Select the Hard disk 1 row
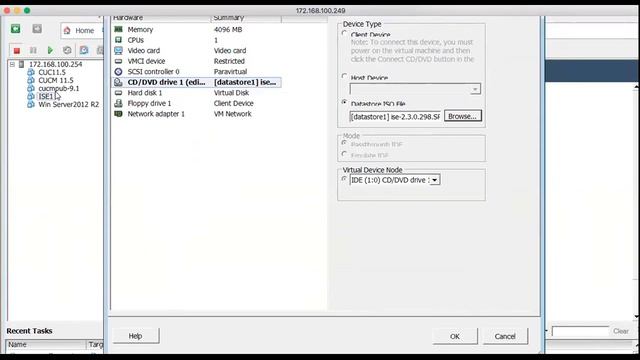 (196, 93)
